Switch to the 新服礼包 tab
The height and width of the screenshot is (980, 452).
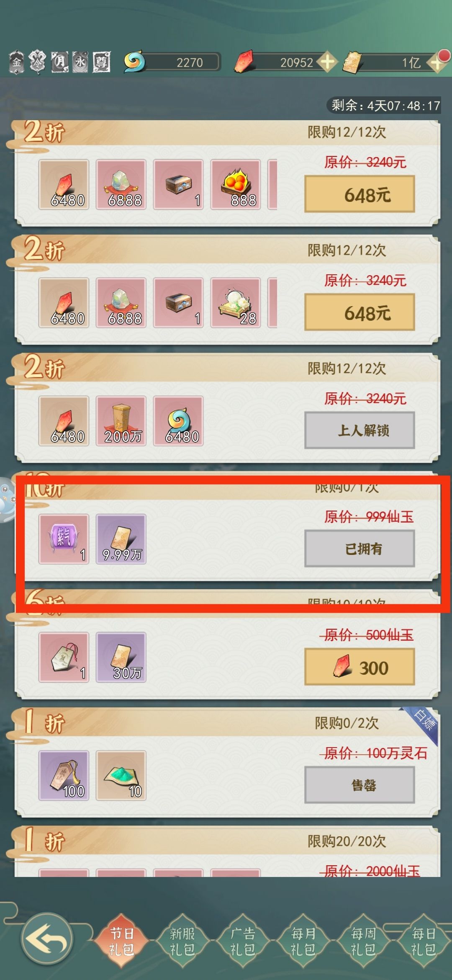coord(182,941)
